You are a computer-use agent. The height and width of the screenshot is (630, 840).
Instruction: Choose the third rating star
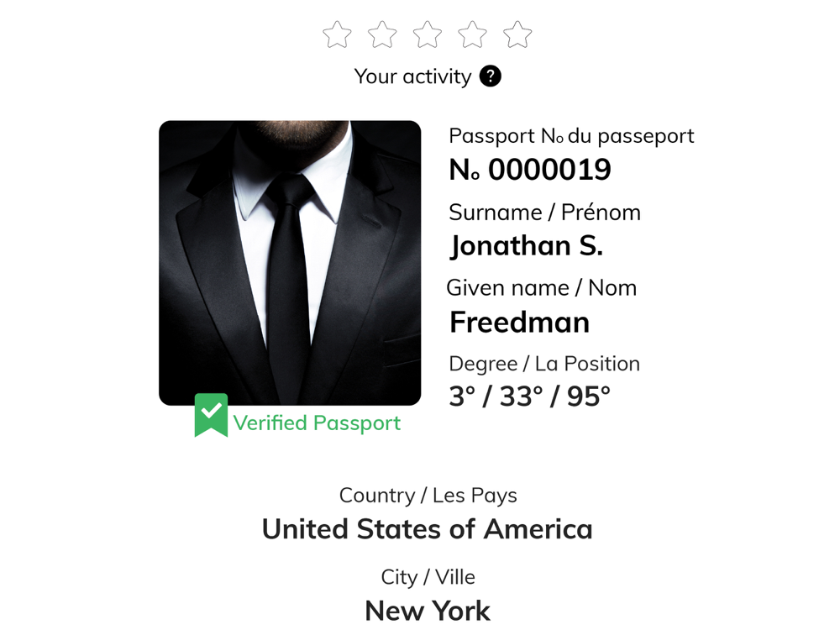pos(428,34)
